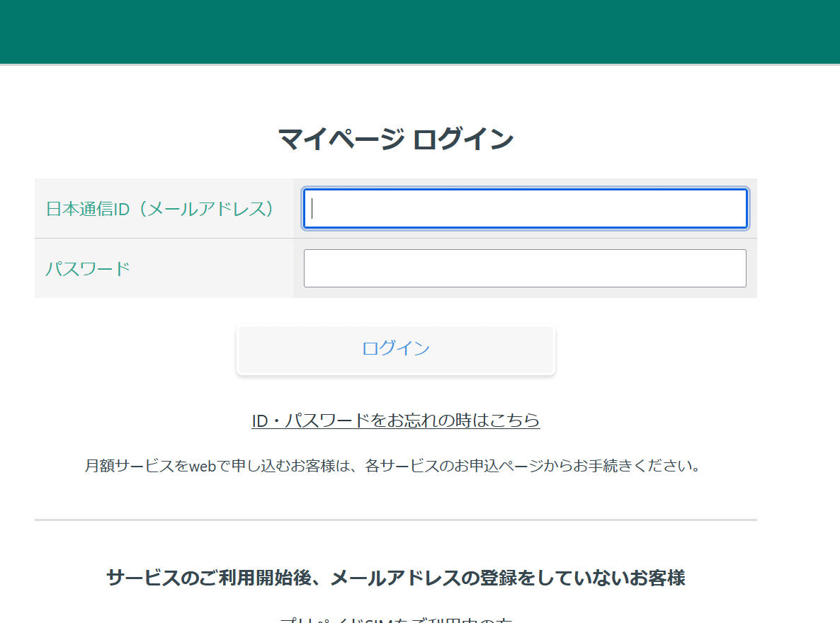This screenshot has height=623, width=840.
Task: Click the partially visible プリペイドSIM text
Action: click(395, 620)
